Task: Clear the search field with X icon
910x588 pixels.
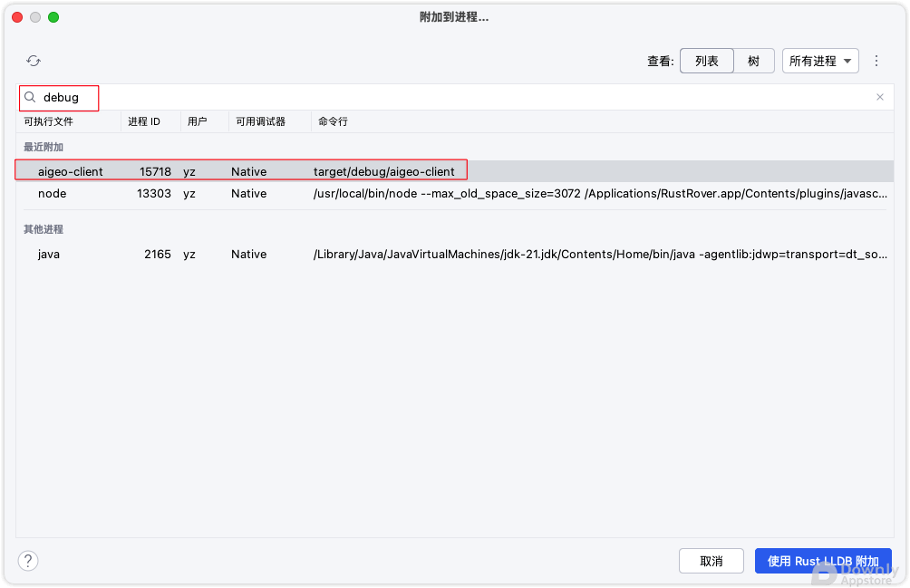Action: click(879, 97)
